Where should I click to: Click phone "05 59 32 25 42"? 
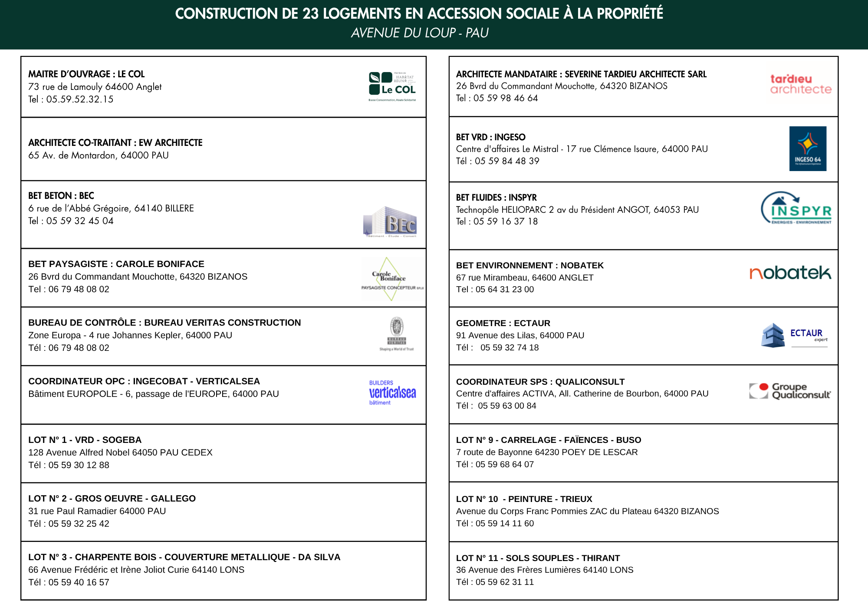pos(79,524)
